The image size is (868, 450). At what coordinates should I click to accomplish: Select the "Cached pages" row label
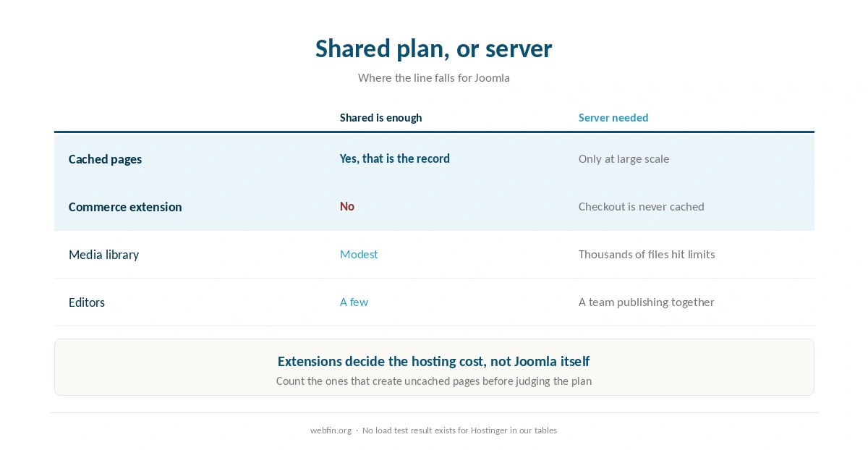[x=105, y=159]
